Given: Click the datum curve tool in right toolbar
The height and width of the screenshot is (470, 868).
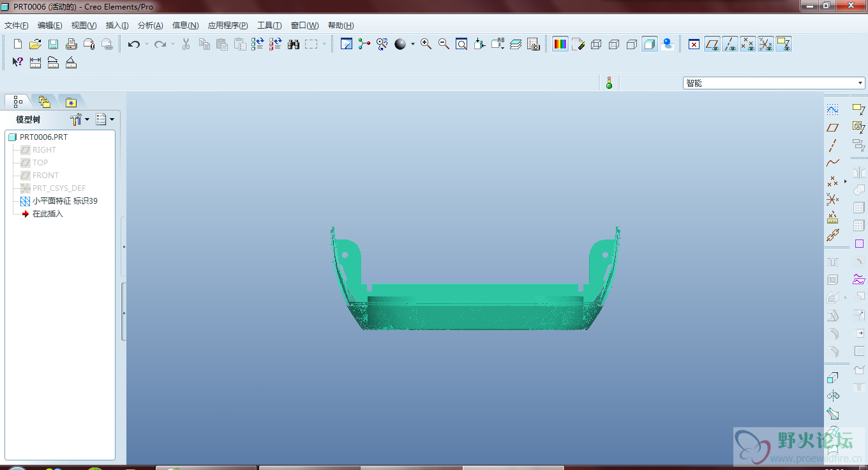Looking at the screenshot, I should click(832, 163).
